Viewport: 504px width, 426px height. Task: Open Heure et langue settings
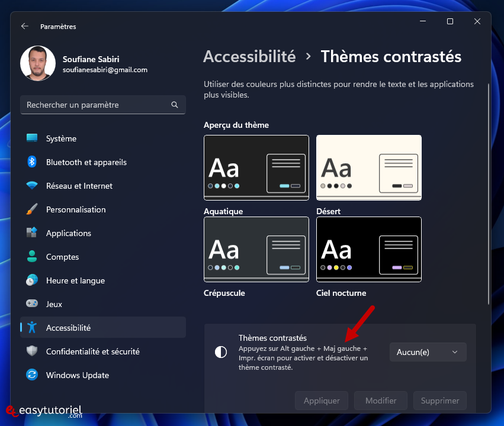103,280
